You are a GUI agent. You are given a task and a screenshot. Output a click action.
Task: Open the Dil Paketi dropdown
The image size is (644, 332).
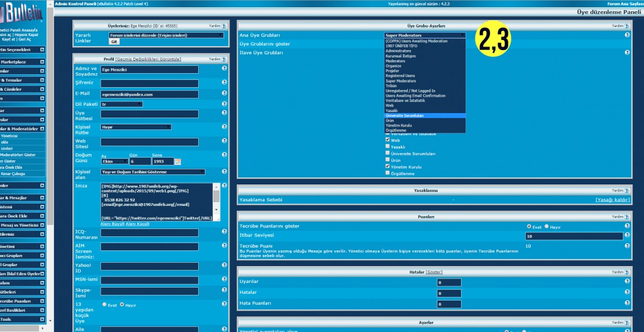[122, 104]
